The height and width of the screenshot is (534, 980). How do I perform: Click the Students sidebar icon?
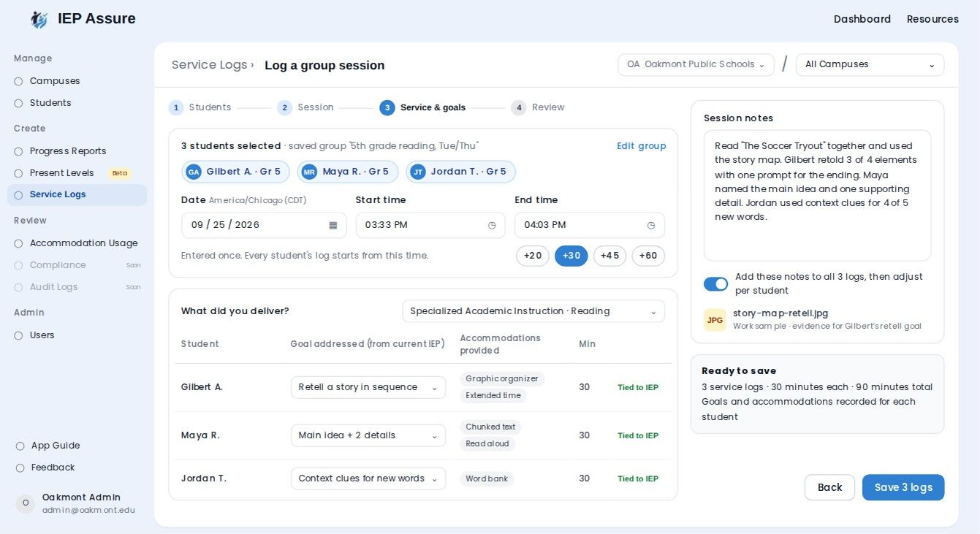pyautogui.click(x=18, y=103)
